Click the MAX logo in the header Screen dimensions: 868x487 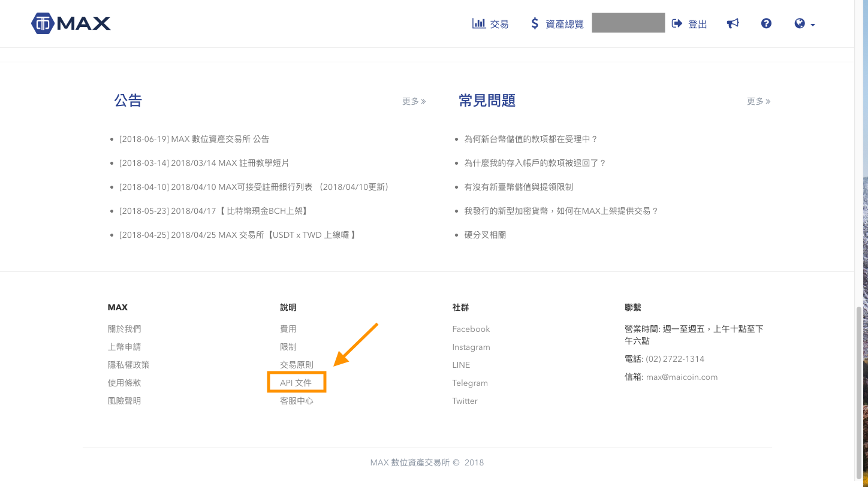click(71, 23)
